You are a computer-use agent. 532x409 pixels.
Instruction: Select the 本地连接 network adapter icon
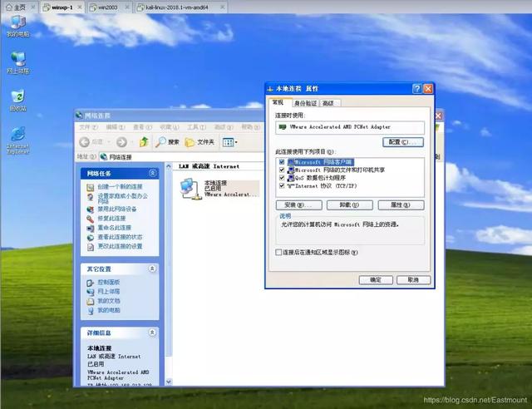coord(190,189)
